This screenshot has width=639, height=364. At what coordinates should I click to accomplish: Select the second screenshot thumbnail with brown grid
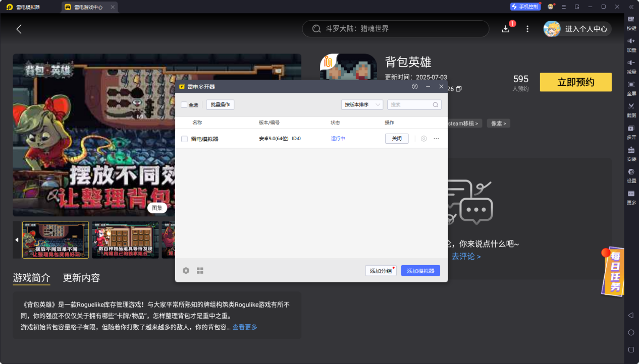tap(125, 240)
